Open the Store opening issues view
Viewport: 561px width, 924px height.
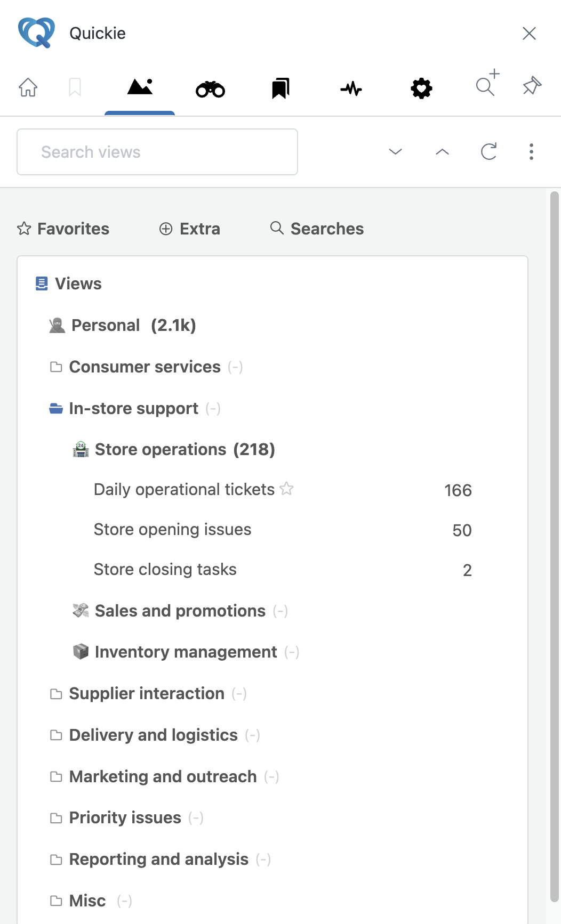click(283, 530)
